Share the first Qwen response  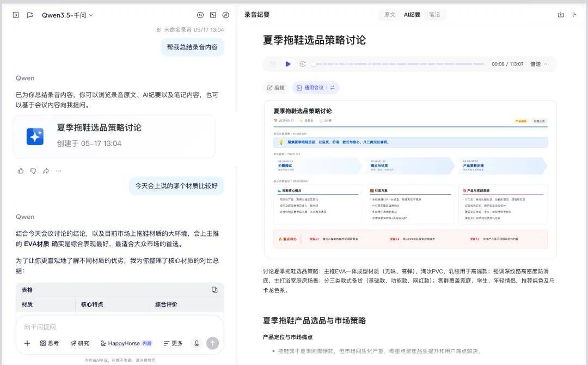coord(46,171)
